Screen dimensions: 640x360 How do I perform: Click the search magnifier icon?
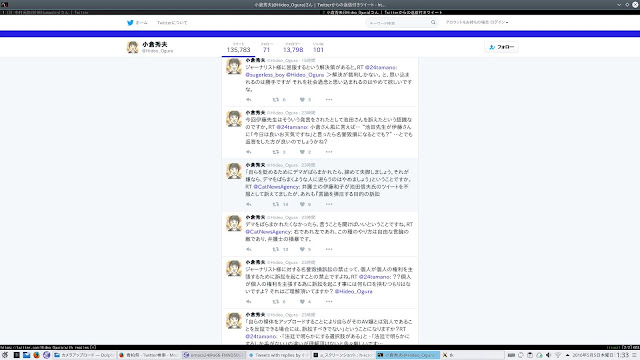click(x=433, y=22)
